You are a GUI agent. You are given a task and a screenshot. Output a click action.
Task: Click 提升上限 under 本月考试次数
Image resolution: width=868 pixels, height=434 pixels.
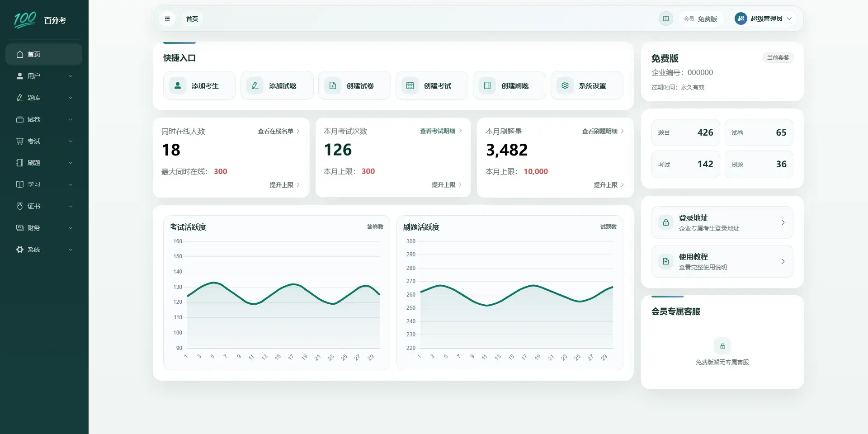click(x=447, y=185)
